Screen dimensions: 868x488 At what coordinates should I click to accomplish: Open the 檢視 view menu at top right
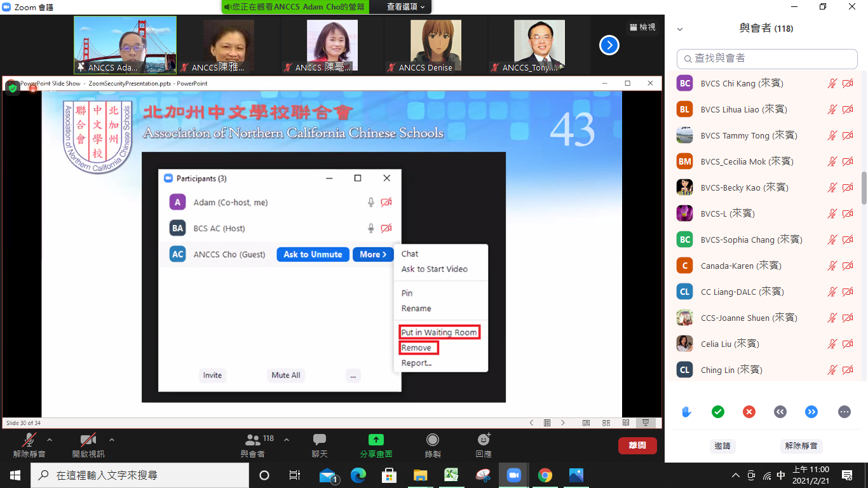coord(642,27)
